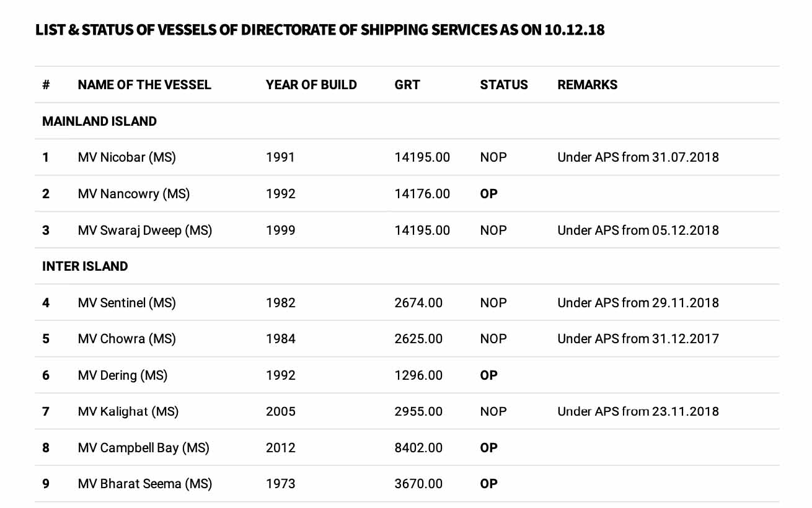Screen dimensions: 812x508
Task: Select the MV Campbell Bay (MS) entry
Action: 144,448
